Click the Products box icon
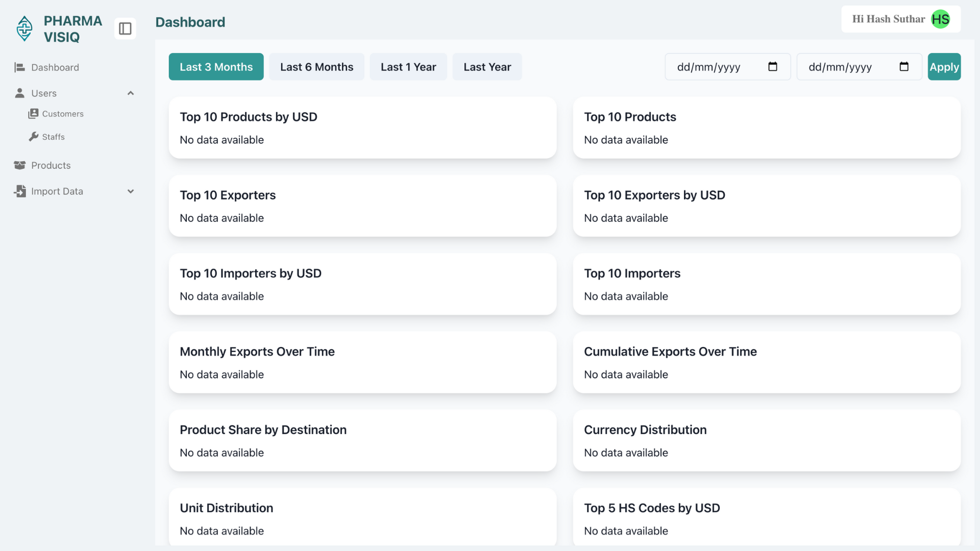The height and width of the screenshot is (551, 980). point(20,165)
